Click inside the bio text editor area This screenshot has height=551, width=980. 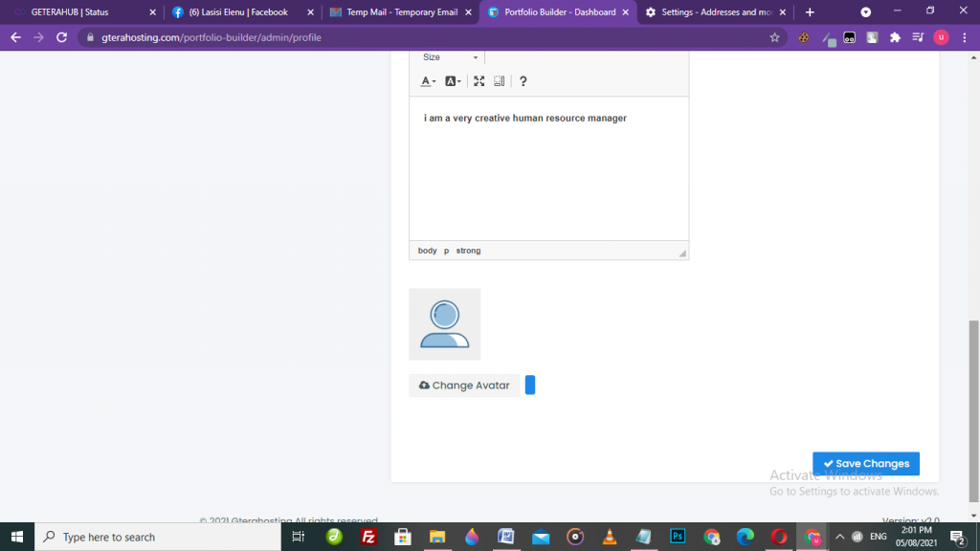[548, 168]
